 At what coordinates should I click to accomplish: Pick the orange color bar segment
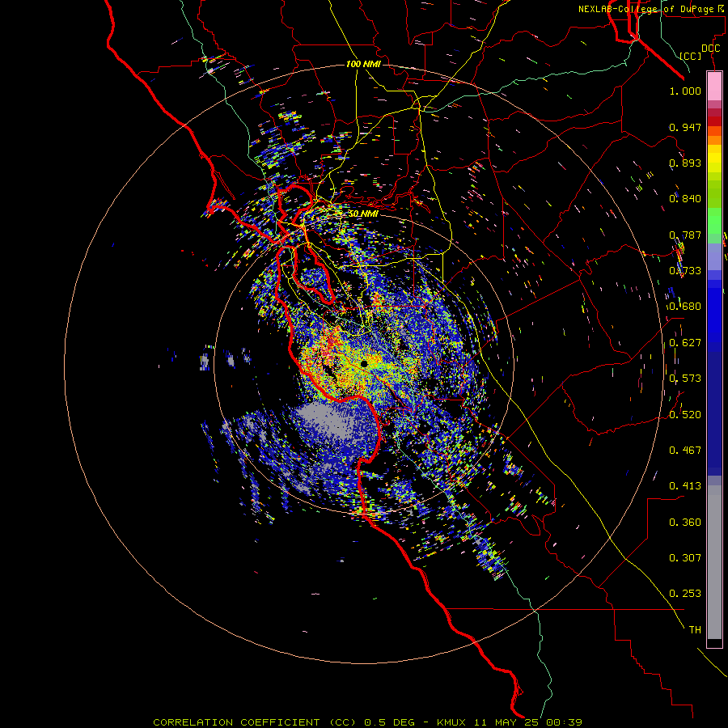714,140
